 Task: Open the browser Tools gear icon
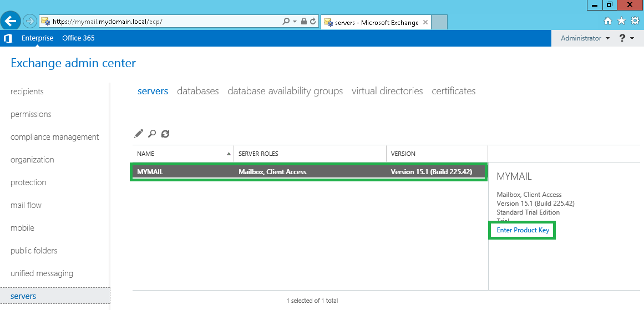(x=635, y=21)
